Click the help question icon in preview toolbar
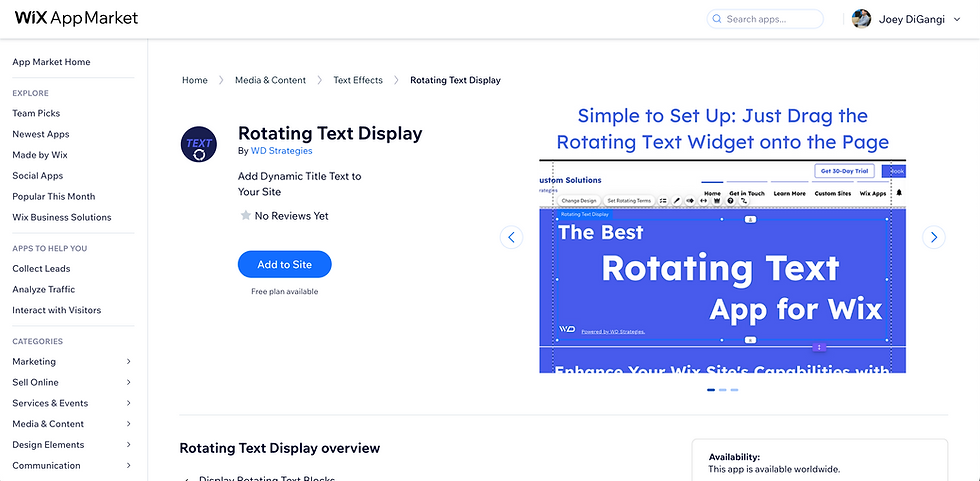This screenshot has width=980, height=481. click(730, 201)
